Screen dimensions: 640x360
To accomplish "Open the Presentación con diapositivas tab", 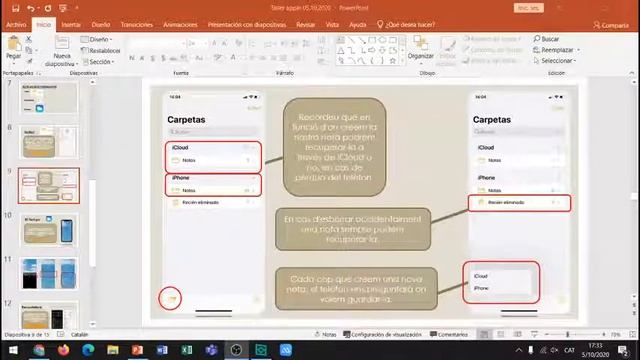I will [247, 24].
